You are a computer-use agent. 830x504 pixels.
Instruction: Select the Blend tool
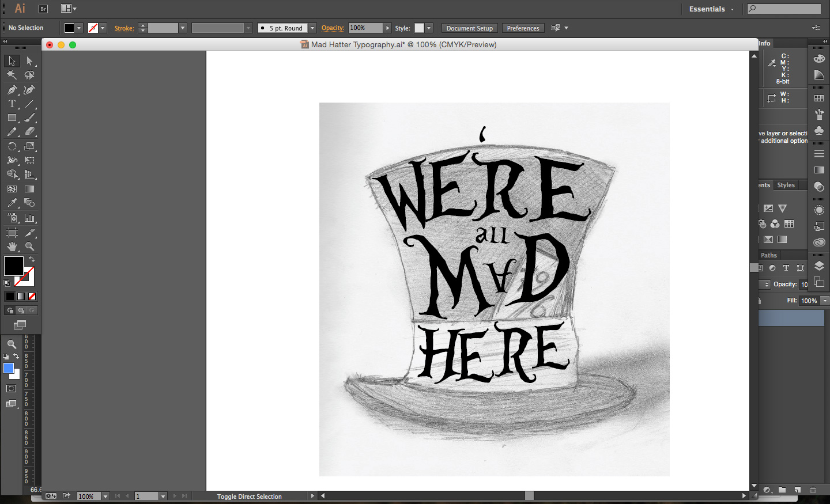tap(29, 203)
